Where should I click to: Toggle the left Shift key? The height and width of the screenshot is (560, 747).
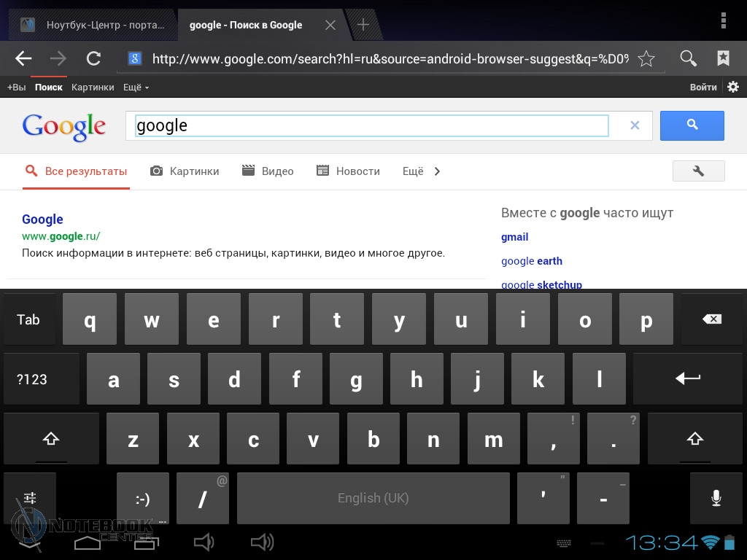(x=50, y=439)
